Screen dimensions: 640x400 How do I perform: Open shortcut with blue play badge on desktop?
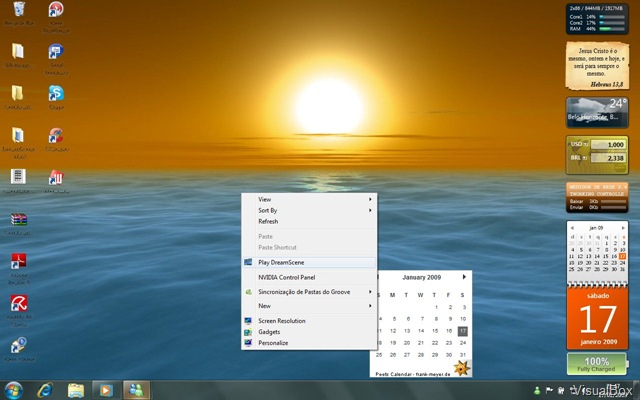coord(19,345)
